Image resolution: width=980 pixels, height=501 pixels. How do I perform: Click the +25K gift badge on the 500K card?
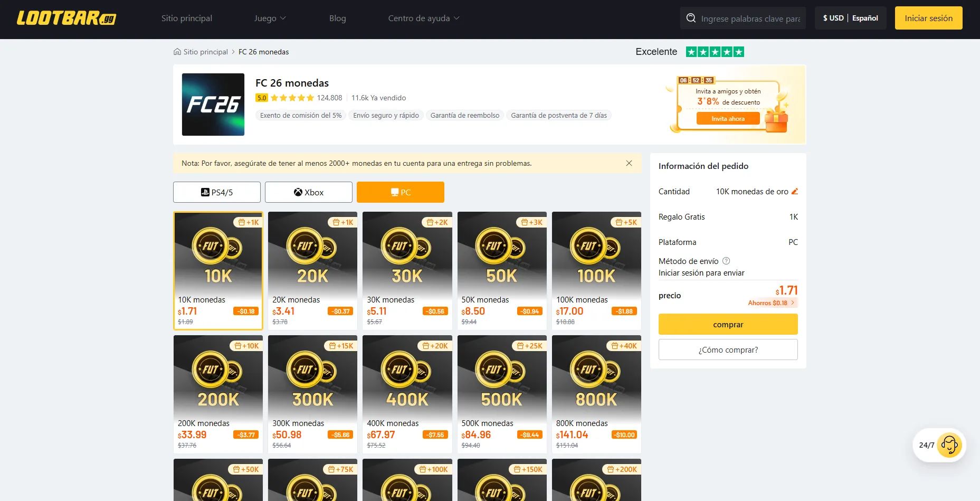click(x=530, y=346)
